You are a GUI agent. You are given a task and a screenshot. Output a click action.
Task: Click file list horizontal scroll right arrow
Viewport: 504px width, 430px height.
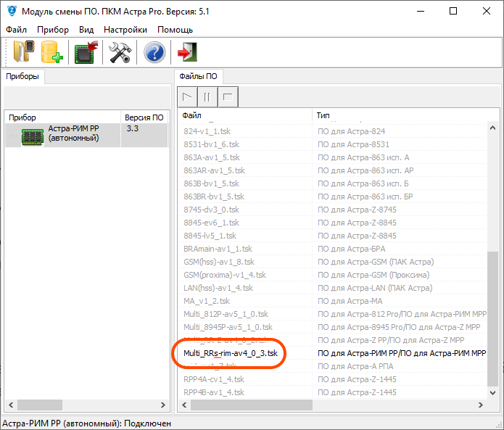481,405
